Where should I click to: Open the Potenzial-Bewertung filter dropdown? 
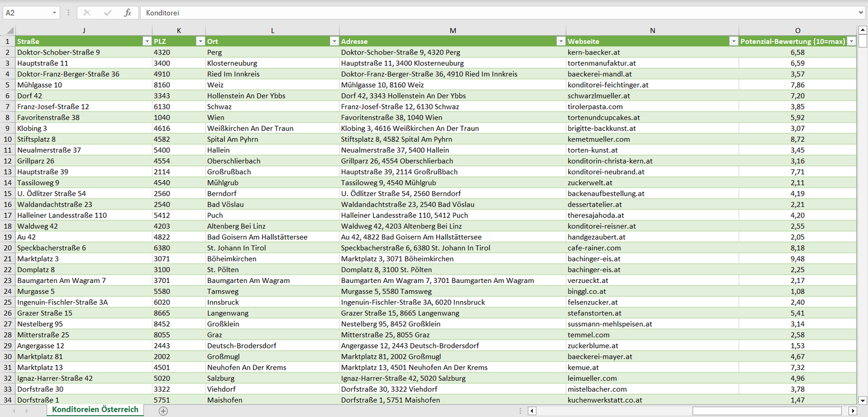[x=851, y=41]
